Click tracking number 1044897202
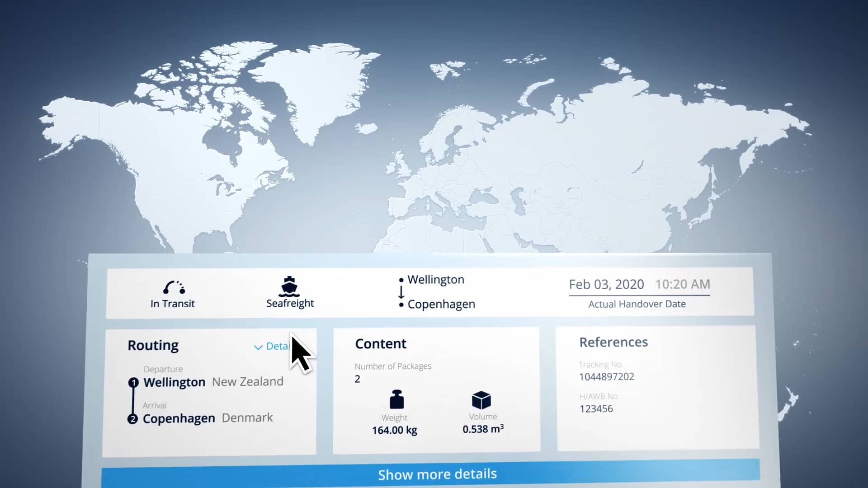 (606, 376)
